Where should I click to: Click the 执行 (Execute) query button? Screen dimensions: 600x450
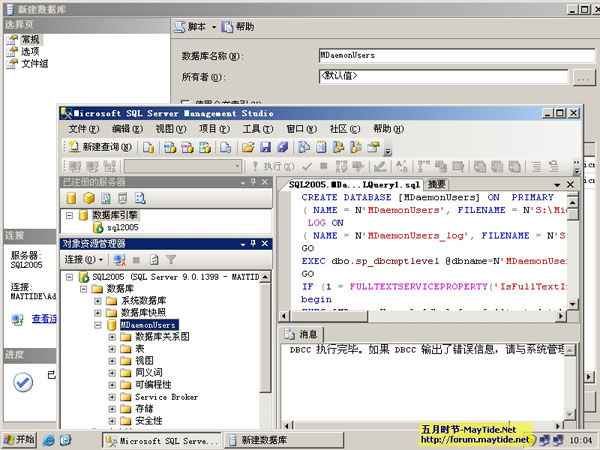271,166
